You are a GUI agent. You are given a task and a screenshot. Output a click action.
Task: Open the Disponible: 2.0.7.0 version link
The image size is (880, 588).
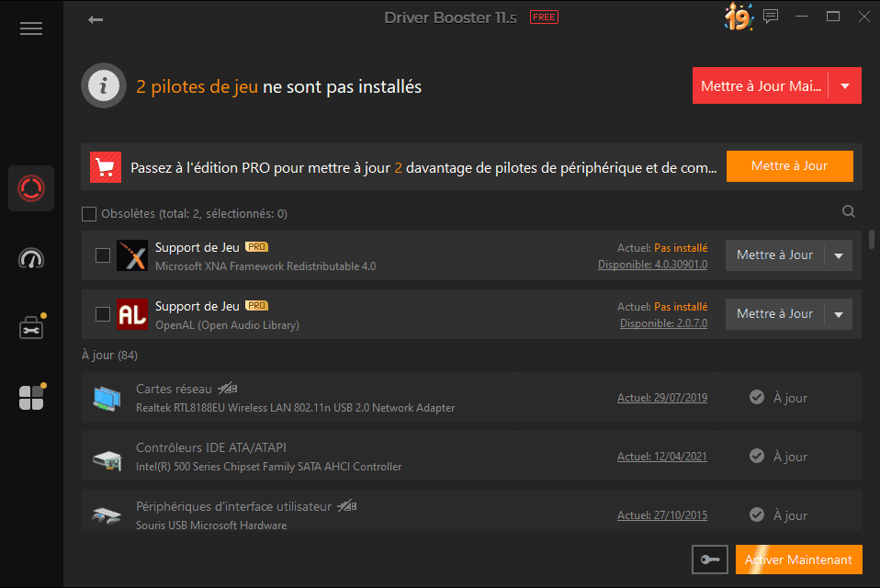(x=663, y=323)
